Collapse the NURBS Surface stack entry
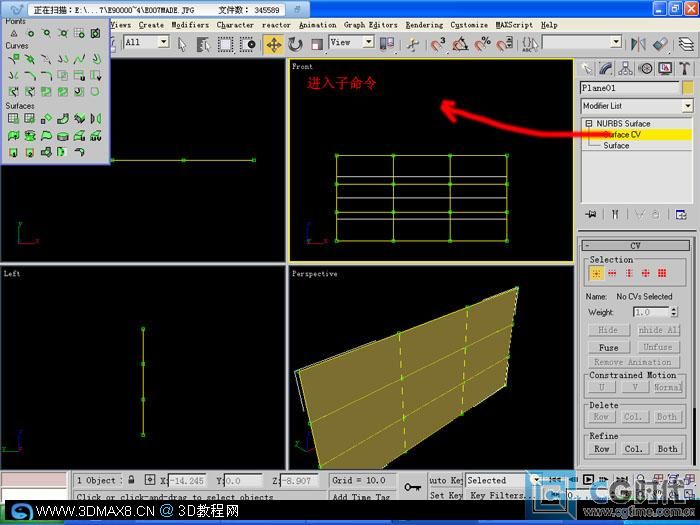Image resolution: width=700 pixels, height=525 pixels. pyautogui.click(x=589, y=123)
